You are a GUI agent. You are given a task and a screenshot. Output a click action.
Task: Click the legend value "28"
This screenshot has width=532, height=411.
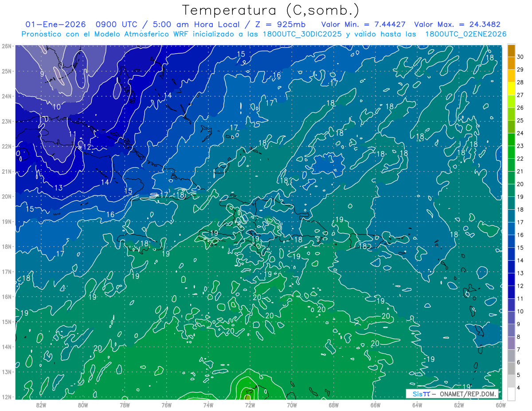pos(520,82)
